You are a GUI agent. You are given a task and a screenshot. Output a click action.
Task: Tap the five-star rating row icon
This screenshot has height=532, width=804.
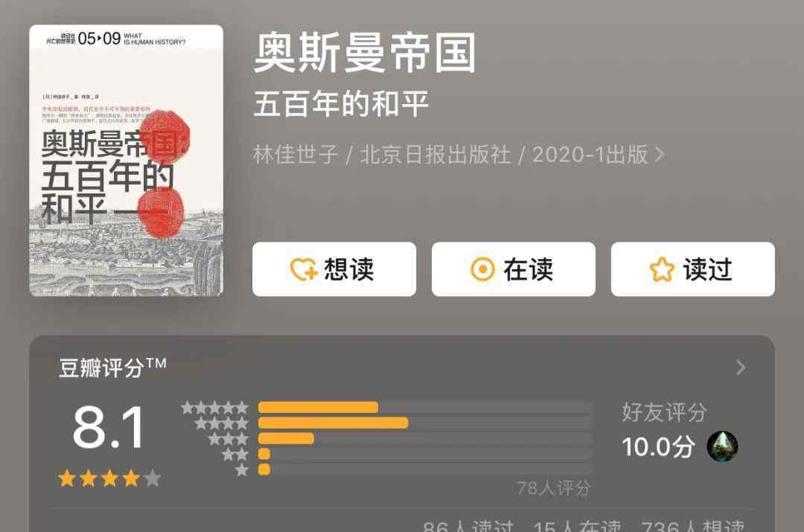215,408
